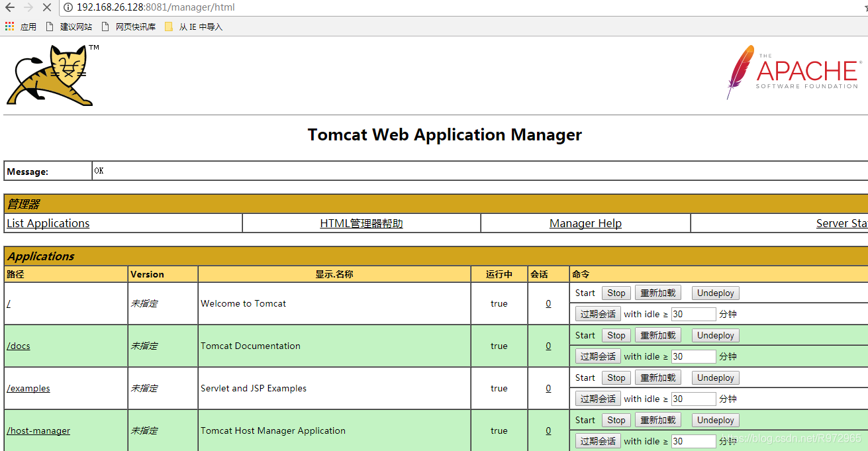Image resolution: width=868 pixels, height=451 pixels.
Task: Click idle minutes field for root / app
Action: pyautogui.click(x=694, y=314)
